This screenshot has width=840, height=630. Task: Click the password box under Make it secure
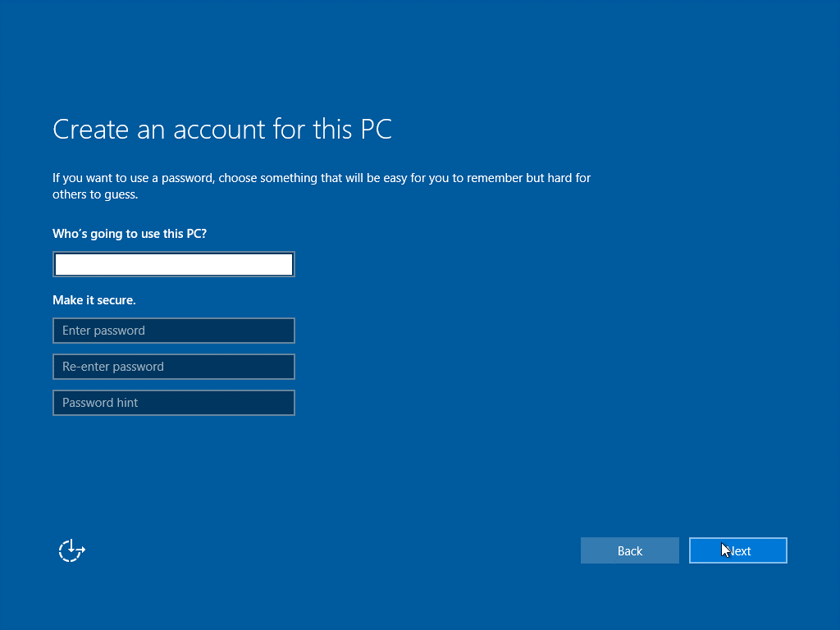[173, 331]
